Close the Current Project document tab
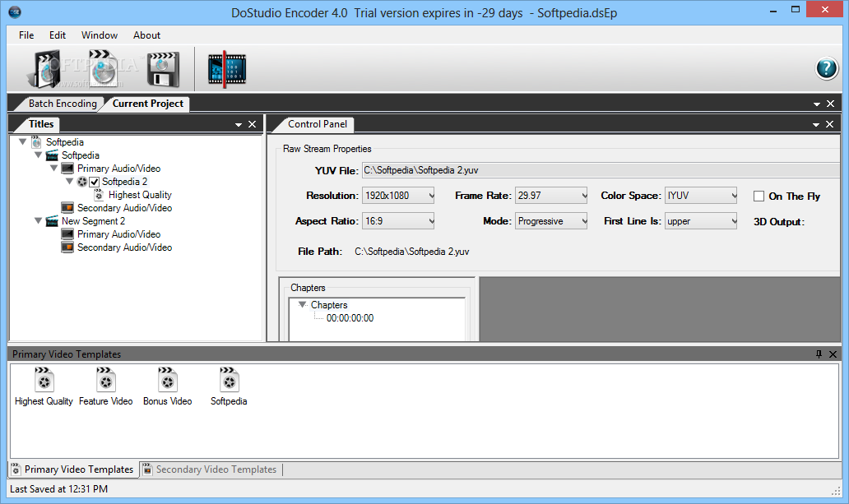This screenshot has height=504, width=849. [831, 104]
